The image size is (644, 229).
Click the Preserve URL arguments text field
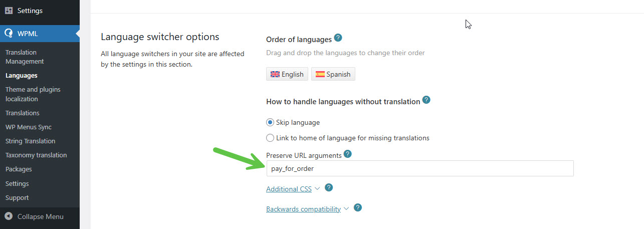coord(420,168)
